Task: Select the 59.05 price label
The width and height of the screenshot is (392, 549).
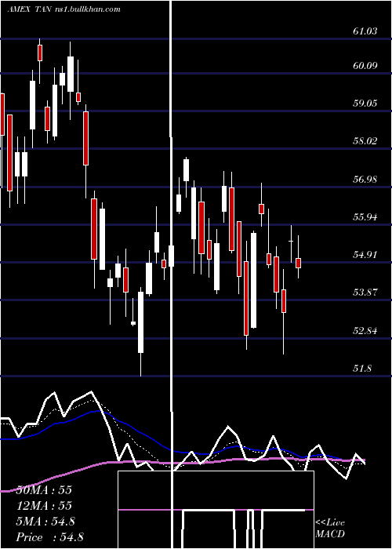Action: (x=365, y=104)
